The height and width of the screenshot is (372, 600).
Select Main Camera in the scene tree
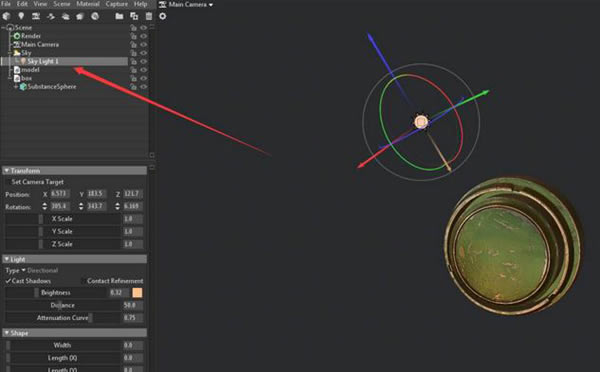tap(40, 44)
